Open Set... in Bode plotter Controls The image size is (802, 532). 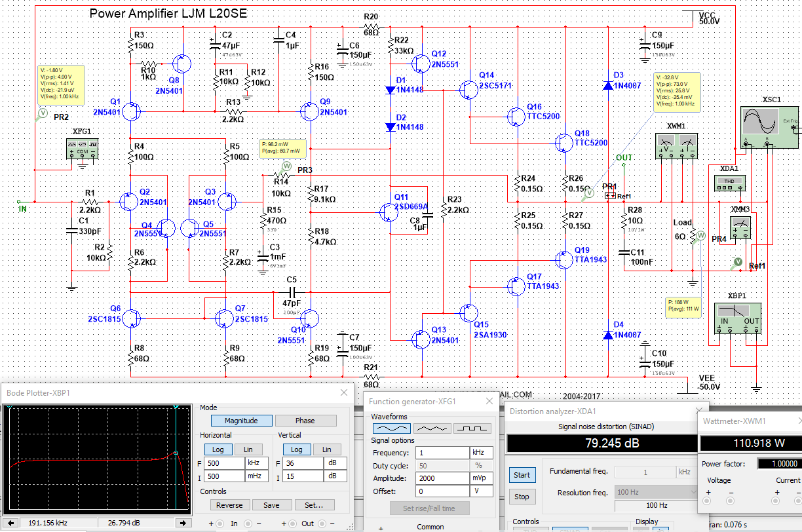pos(314,505)
